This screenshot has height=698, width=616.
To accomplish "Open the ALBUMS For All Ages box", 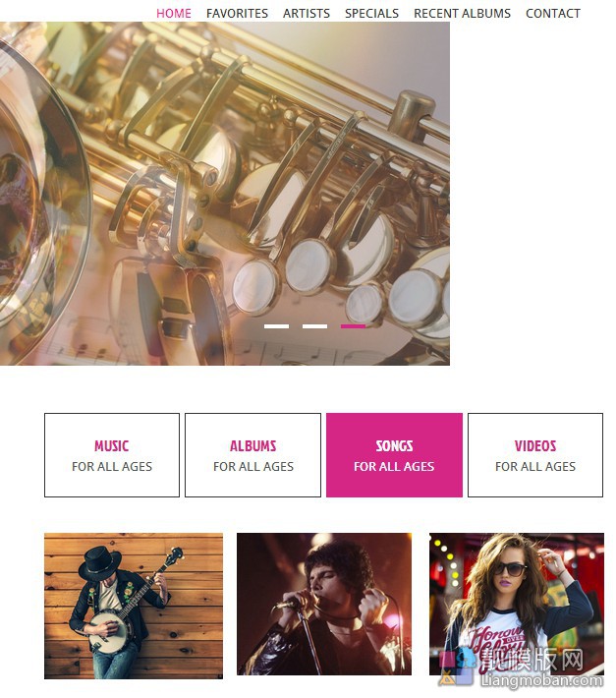I will [252, 455].
